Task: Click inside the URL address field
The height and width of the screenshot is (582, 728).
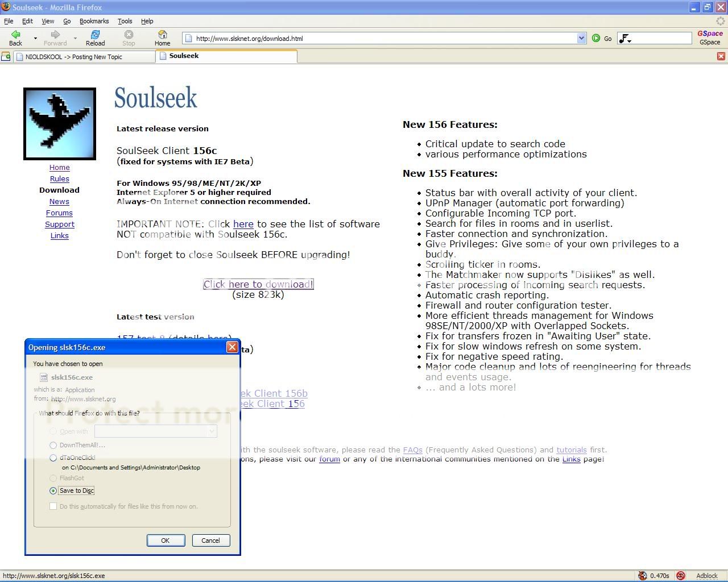Action: [x=381, y=39]
